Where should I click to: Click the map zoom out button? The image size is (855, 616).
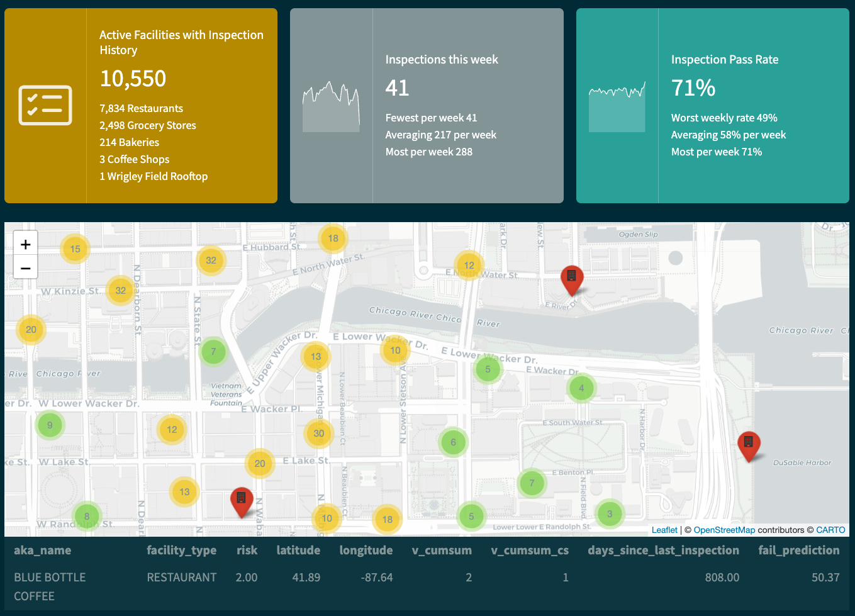(x=25, y=269)
